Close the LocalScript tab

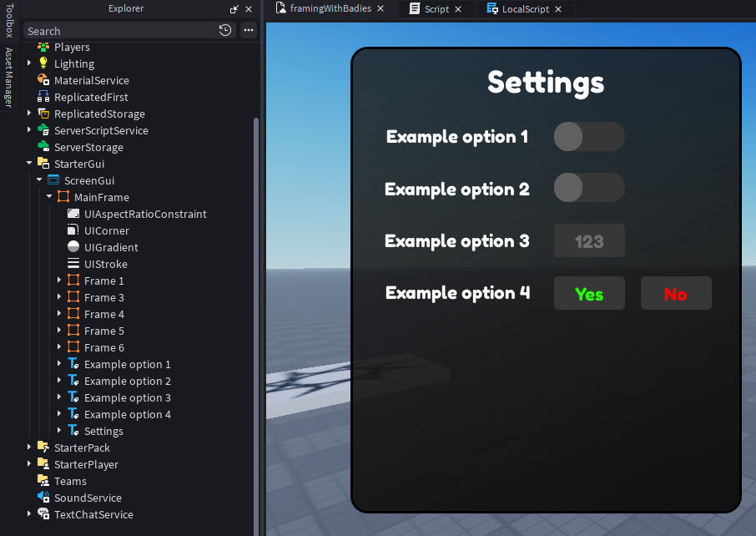558,9
